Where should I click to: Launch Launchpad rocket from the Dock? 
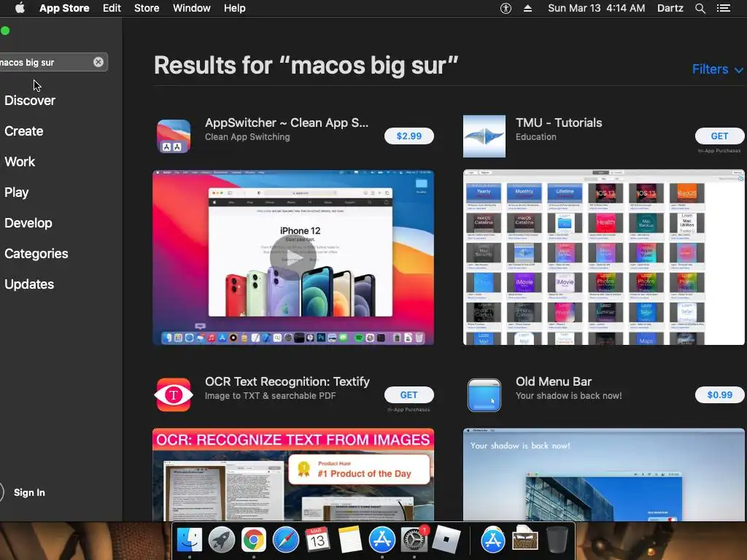point(222,540)
